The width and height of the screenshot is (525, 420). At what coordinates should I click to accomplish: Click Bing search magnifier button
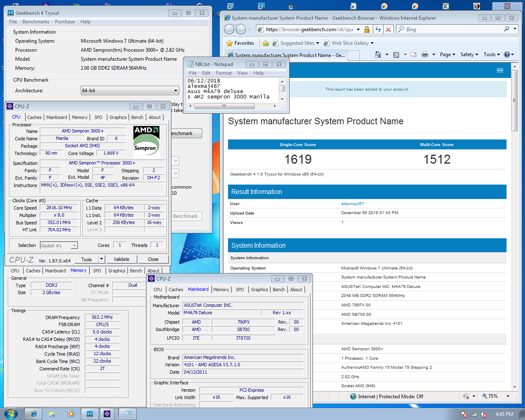(507, 29)
